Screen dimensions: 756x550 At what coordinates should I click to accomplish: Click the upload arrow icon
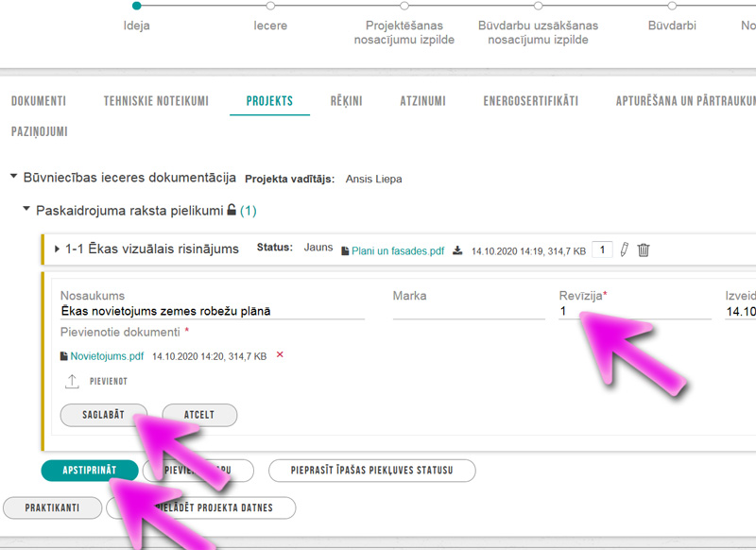point(72,381)
